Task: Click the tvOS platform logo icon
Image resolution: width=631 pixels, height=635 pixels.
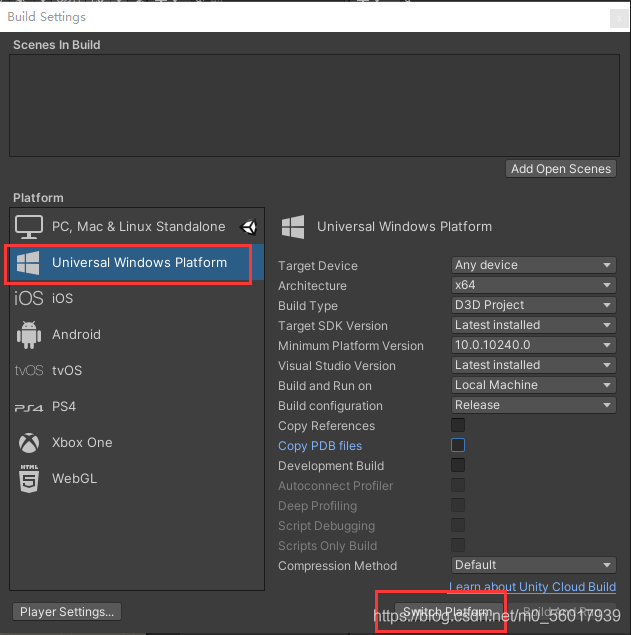Action: point(29,371)
